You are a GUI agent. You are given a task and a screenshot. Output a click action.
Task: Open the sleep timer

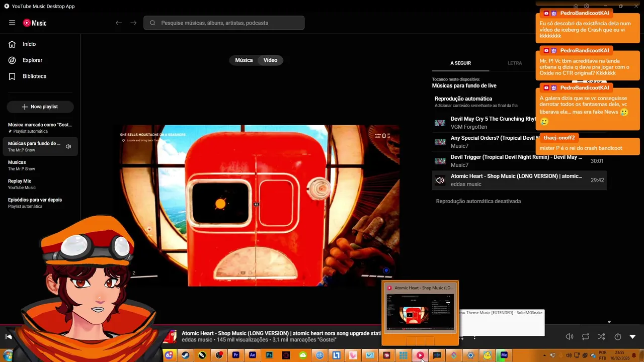point(618,336)
